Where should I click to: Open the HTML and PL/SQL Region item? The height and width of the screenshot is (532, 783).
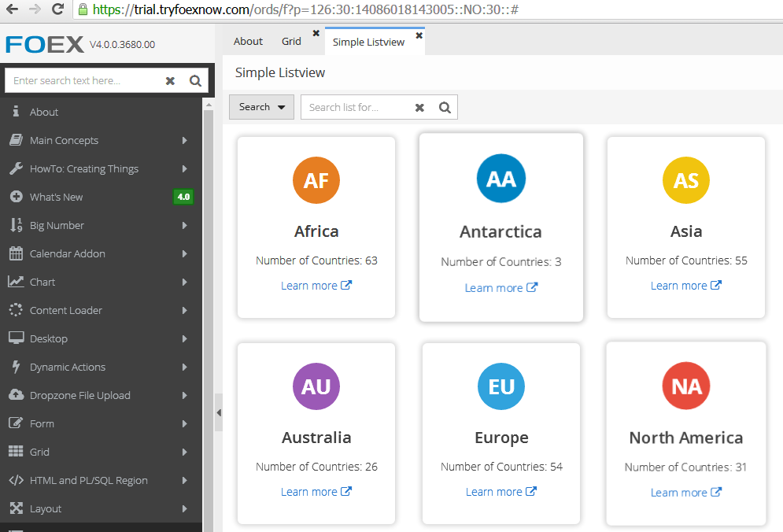[89, 480]
